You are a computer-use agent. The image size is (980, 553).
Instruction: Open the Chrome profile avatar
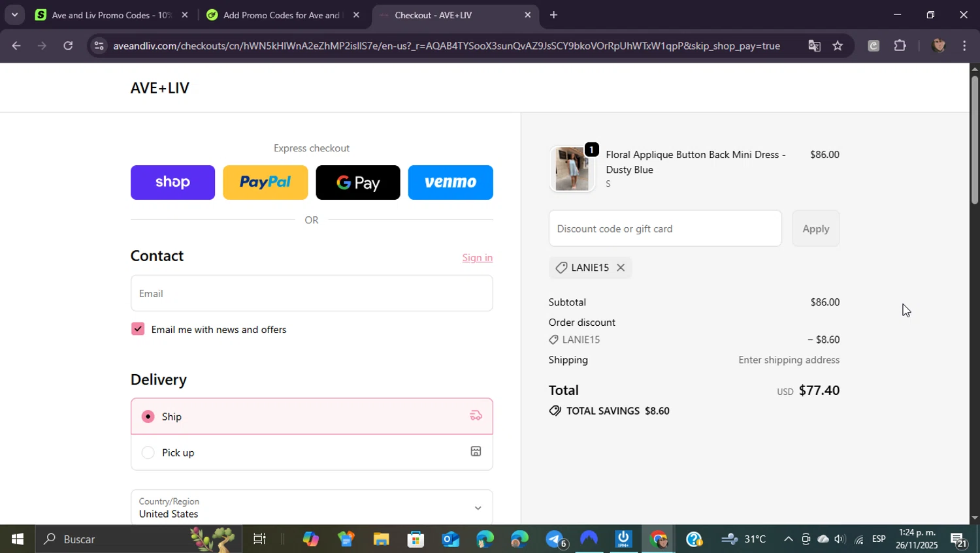939,46
